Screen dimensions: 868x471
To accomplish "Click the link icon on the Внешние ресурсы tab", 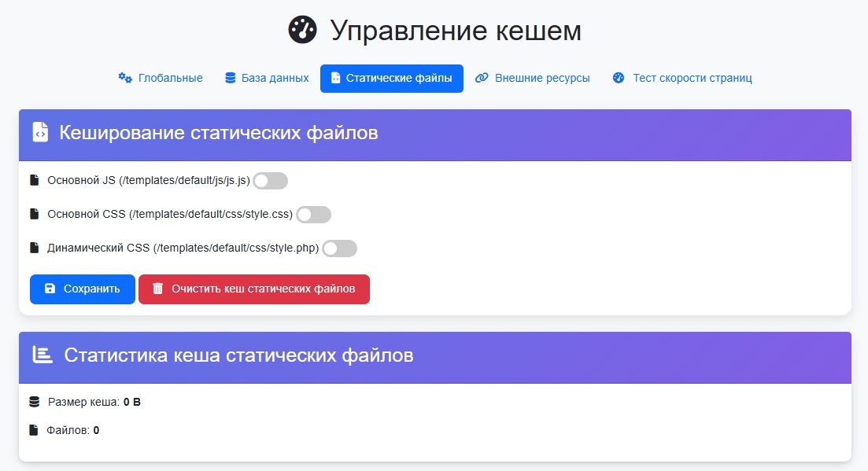I will coord(481,78).
